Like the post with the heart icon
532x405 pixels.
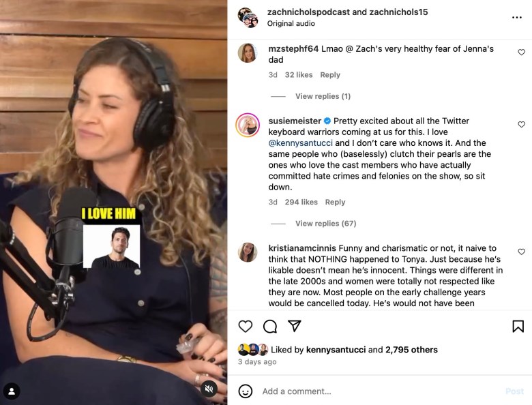(246, 327)
